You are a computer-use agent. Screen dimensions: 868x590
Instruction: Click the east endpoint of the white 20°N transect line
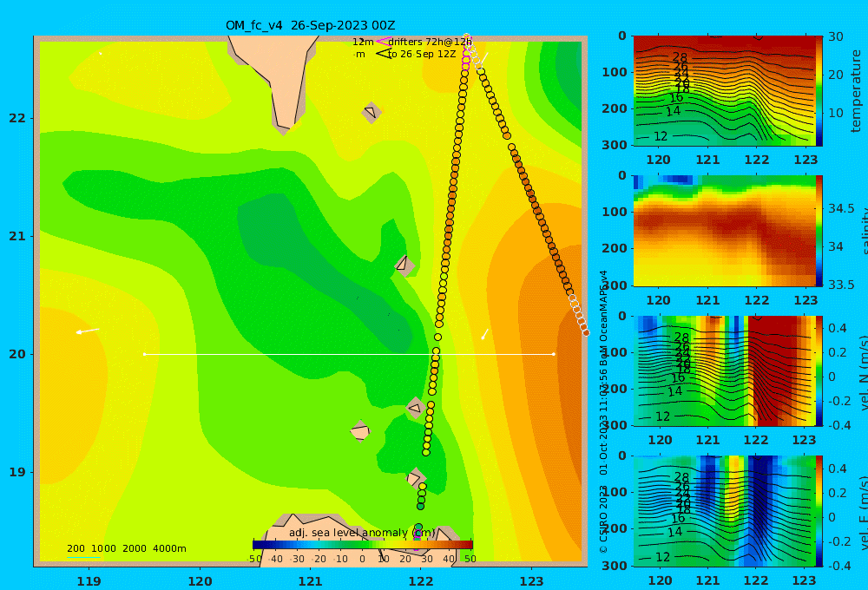click(x=554, y=354)
